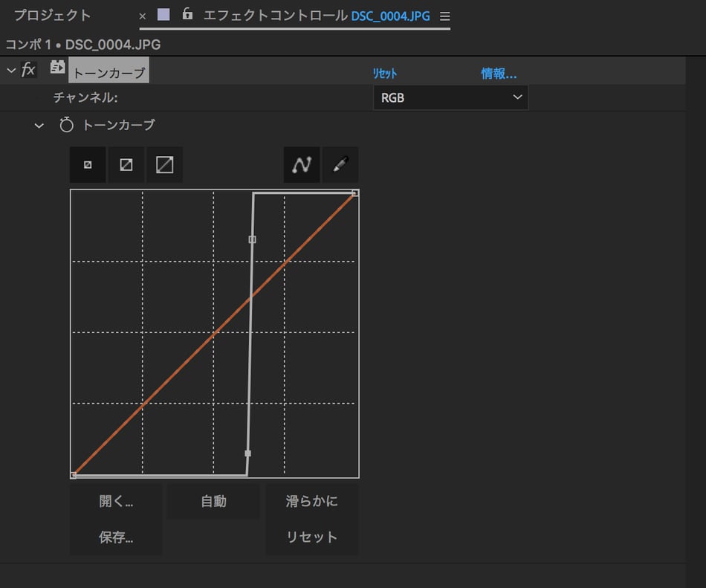Toggle the panel lock icon
The height and width of the screenshot is (588, 706).
pyautogui.click(x=188, y=15)
